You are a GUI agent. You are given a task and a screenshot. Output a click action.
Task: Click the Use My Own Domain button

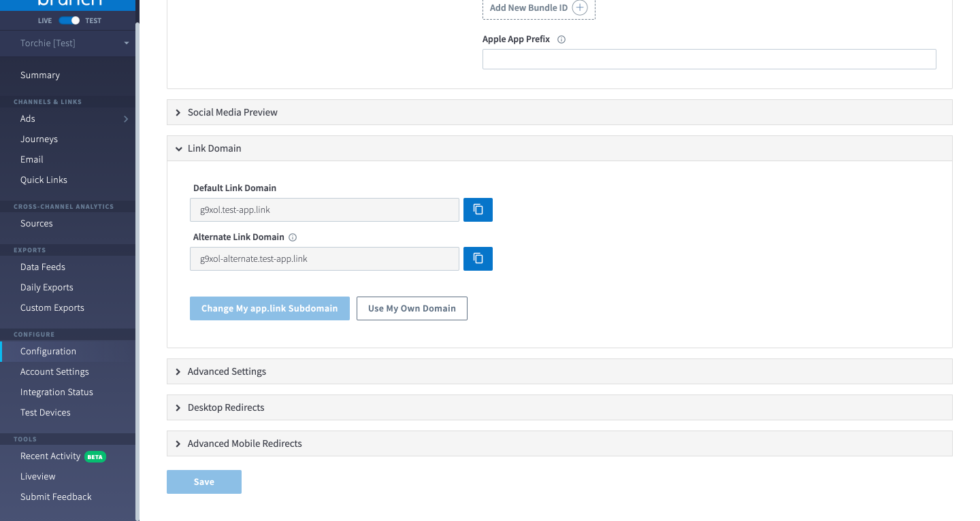[412, 308]
